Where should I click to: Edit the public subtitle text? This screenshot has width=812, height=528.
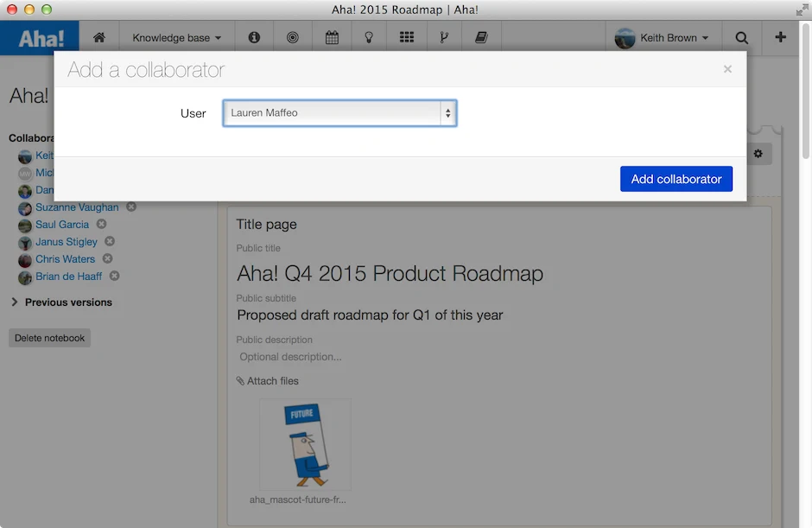370,315
